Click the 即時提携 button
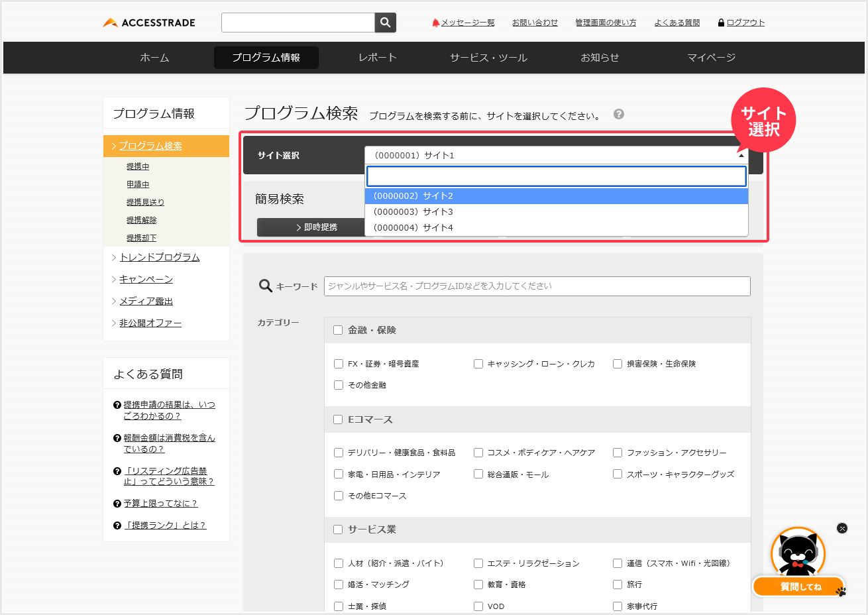 (311, 227)
